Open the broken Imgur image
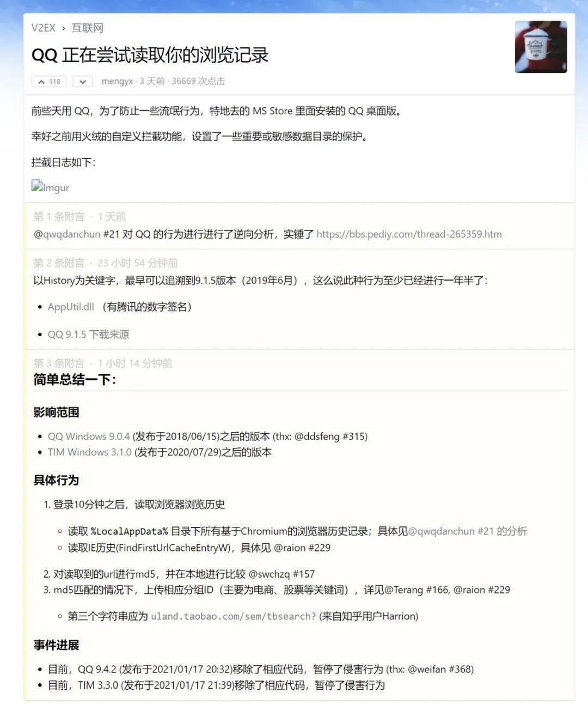This screenshot has width=588, height=704. pyautogui.click(x=50, y=187)
